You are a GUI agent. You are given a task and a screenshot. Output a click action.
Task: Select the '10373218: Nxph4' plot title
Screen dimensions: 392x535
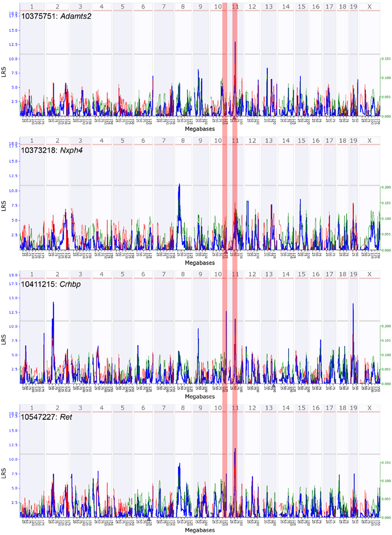pos(52,150)
